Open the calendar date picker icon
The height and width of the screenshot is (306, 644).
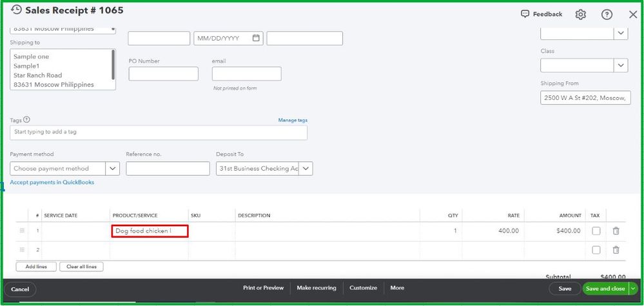[256, 38]
